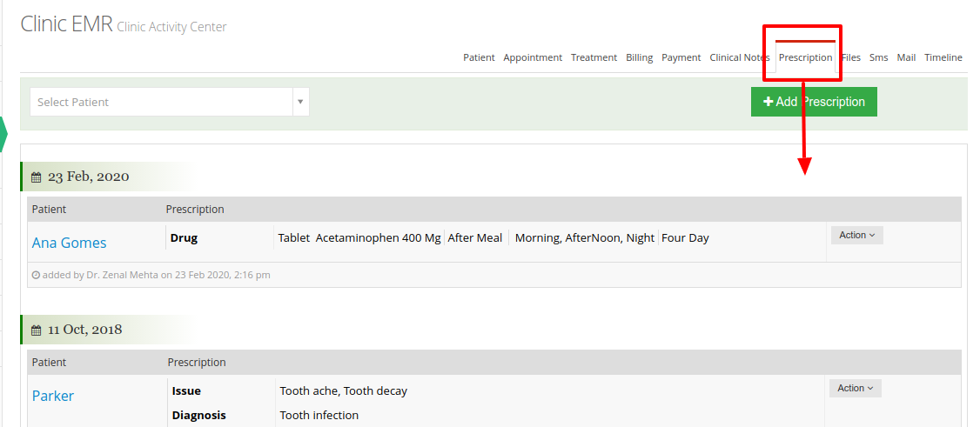Go to the Appointment tab
This screenshot has width=980, height=427.
click(533, 57)
